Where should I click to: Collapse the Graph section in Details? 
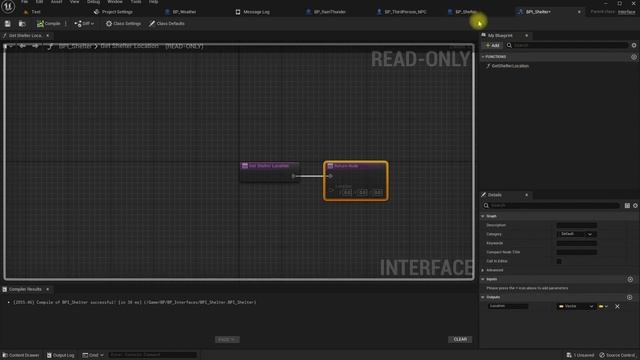click(483, 216)
